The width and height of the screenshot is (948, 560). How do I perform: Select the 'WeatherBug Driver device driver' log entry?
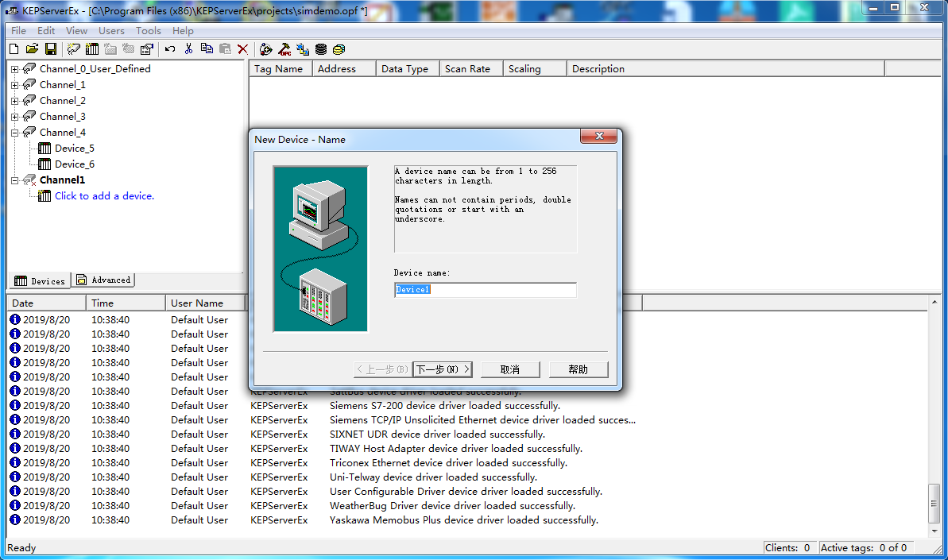pyautogui.click(x=452, y=506)
